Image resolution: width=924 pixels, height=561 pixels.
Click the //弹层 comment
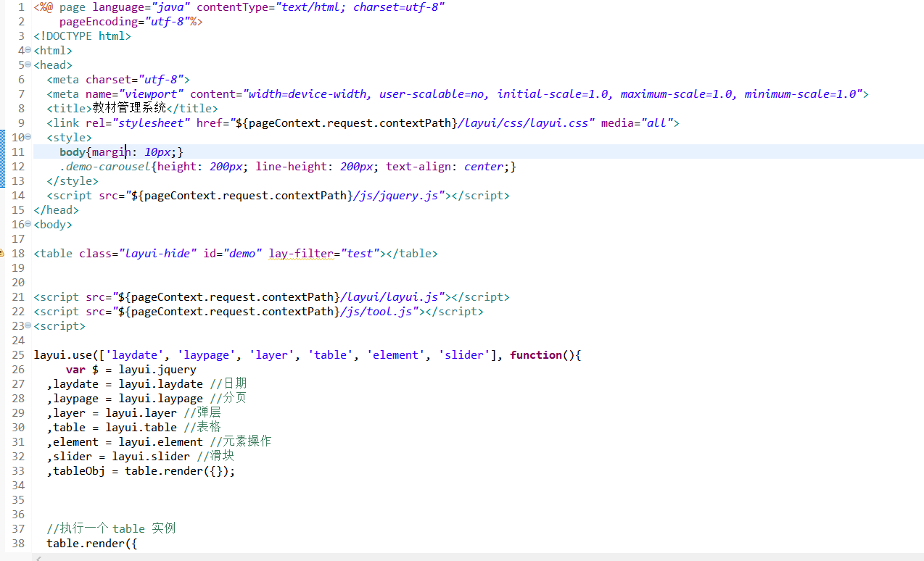click(x=202, y=412)
